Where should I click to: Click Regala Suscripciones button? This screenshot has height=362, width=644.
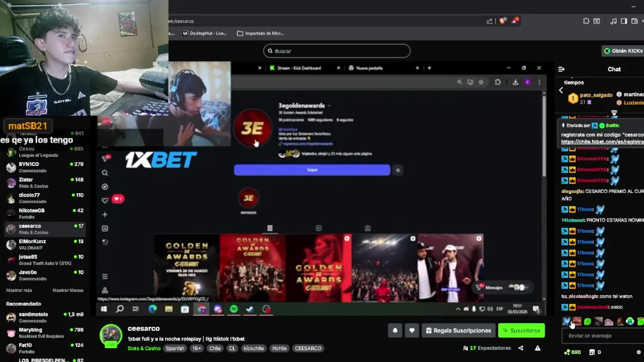tap(458, 330)
